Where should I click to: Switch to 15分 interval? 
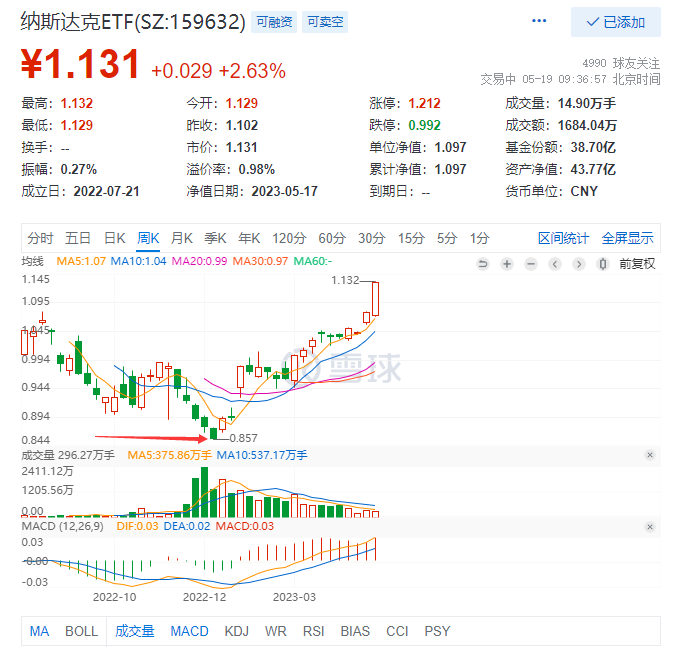pos(411,238)
